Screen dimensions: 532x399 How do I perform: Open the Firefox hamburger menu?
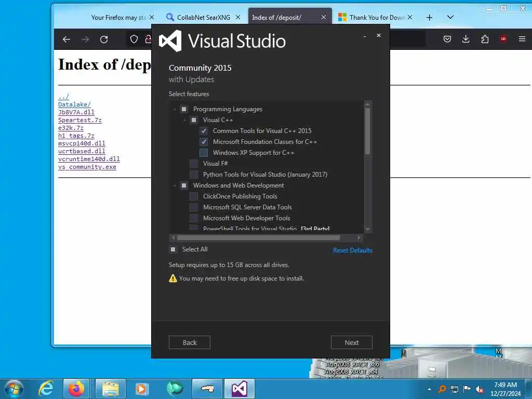pos(522,39)
